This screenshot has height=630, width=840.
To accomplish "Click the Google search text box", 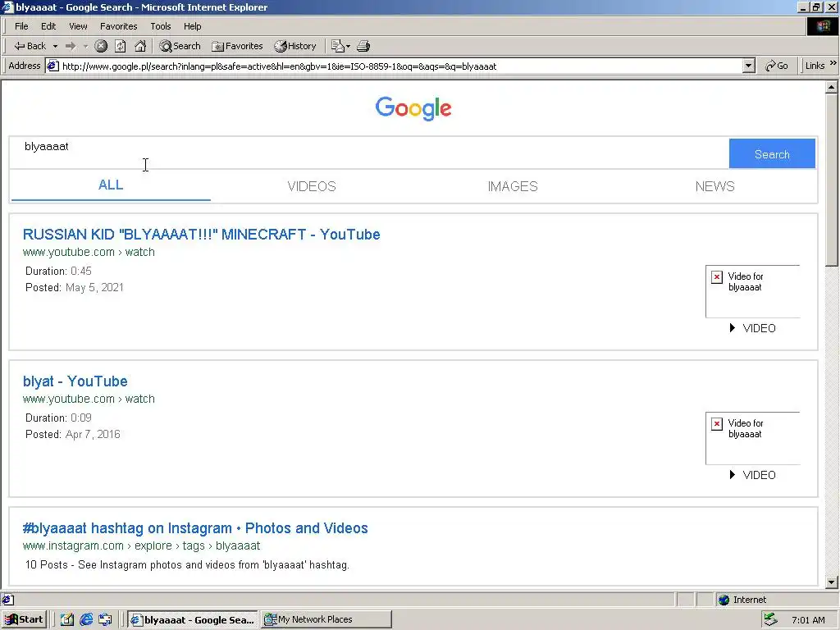I will (368, 153).
